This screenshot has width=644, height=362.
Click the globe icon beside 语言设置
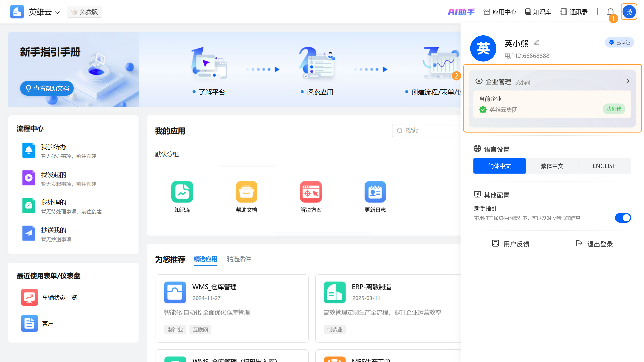click(x=477, y=148)
